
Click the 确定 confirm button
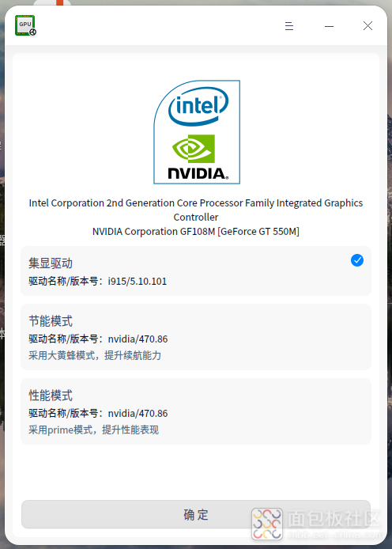[x=196, y=514]
